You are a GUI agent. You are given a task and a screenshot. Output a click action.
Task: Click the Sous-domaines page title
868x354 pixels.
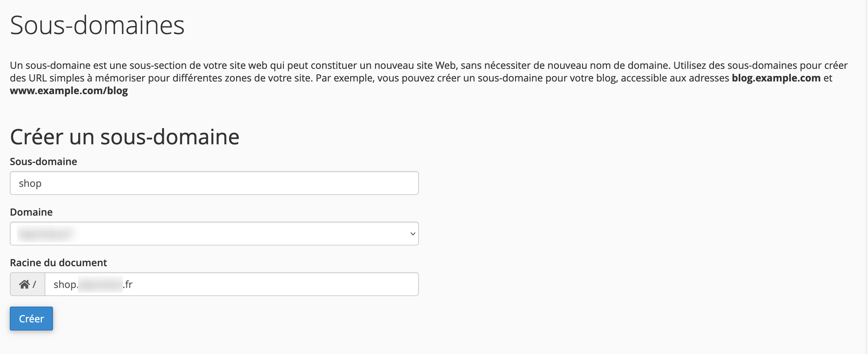[x=98, y=24]
